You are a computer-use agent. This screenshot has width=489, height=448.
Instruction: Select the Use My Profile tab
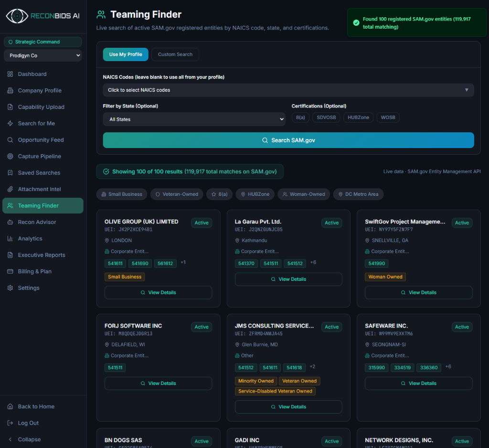coord(126,54)
